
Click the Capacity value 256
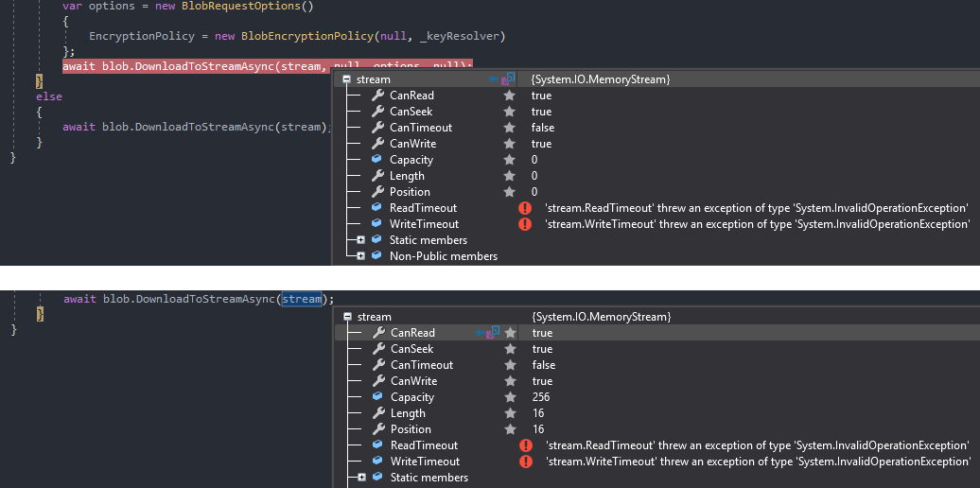[x=541, y=397]
